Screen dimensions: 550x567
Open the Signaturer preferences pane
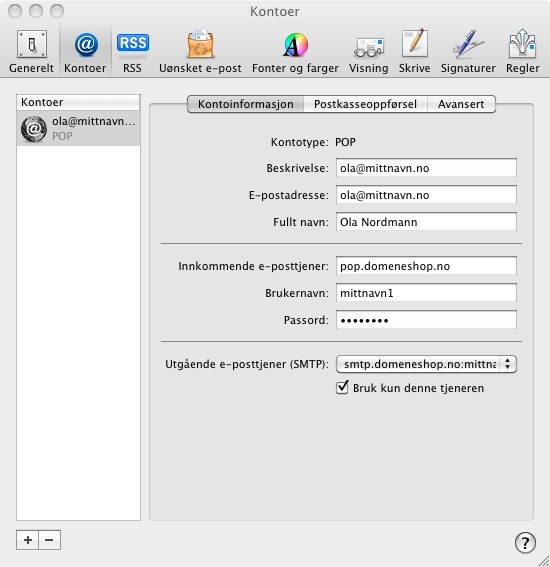point(468,51)
